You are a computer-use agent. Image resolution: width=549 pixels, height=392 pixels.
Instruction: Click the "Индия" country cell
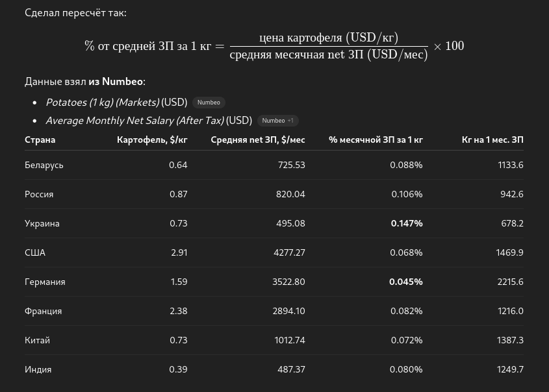[38, 369]
